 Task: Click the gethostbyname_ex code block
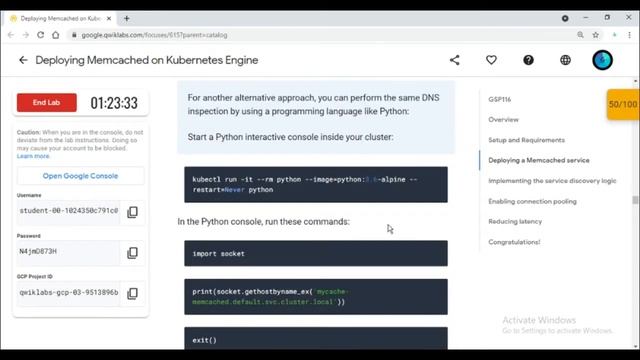coord(316,297)
